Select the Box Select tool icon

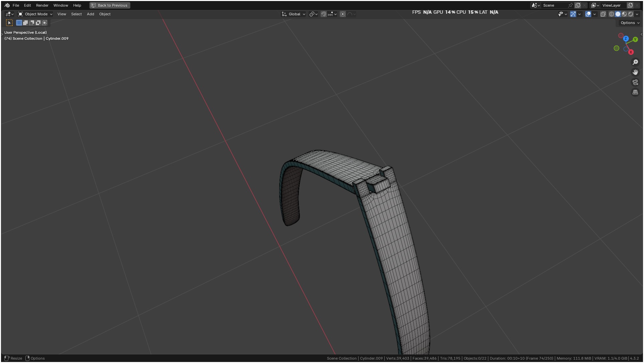(x=9, y=23)
